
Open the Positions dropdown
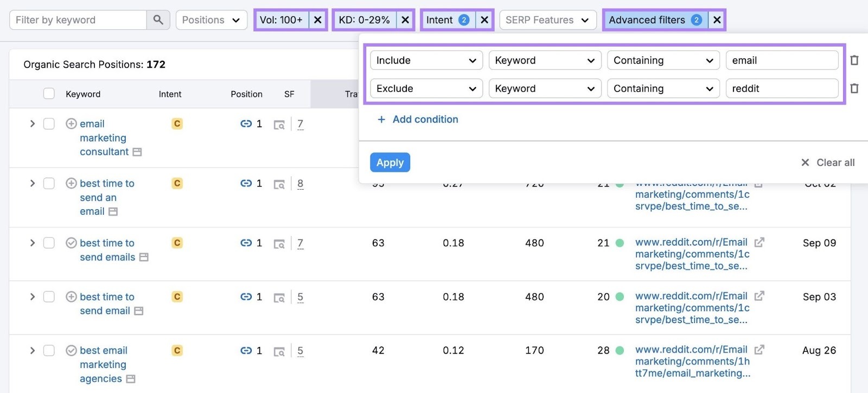(211, 20)
